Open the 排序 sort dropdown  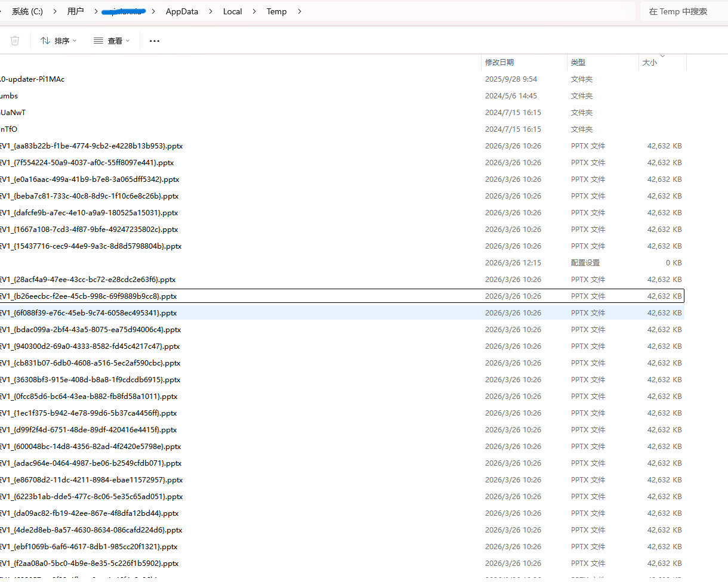click(x=58, y=41)
